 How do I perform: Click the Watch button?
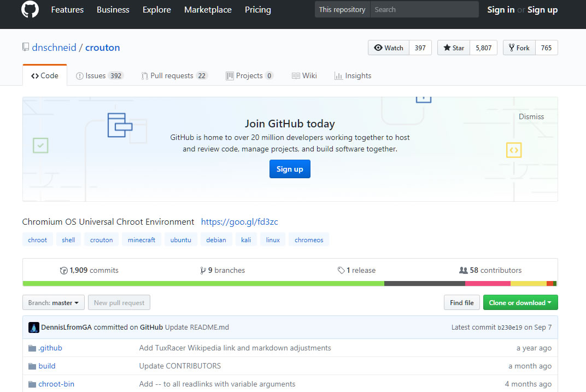click(x=389, y=48)
